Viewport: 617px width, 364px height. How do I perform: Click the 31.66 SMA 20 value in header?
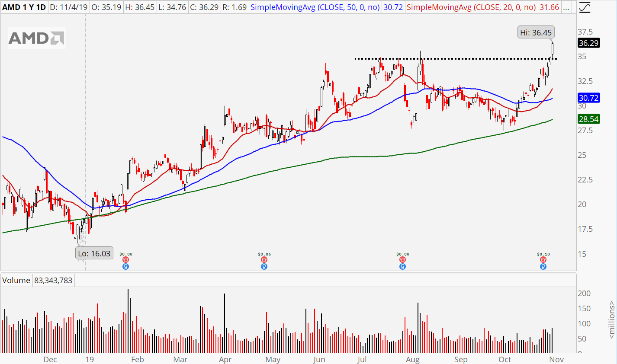(550, 7)
